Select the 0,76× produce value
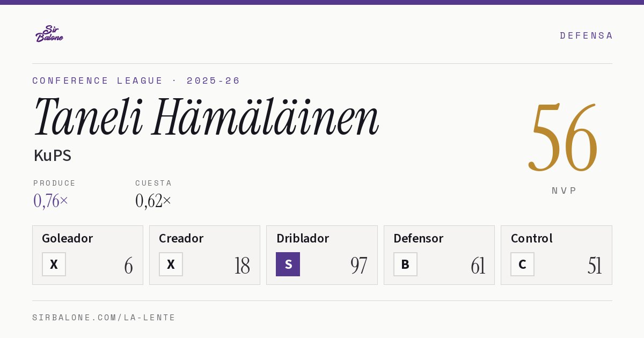 pos(51,201)
